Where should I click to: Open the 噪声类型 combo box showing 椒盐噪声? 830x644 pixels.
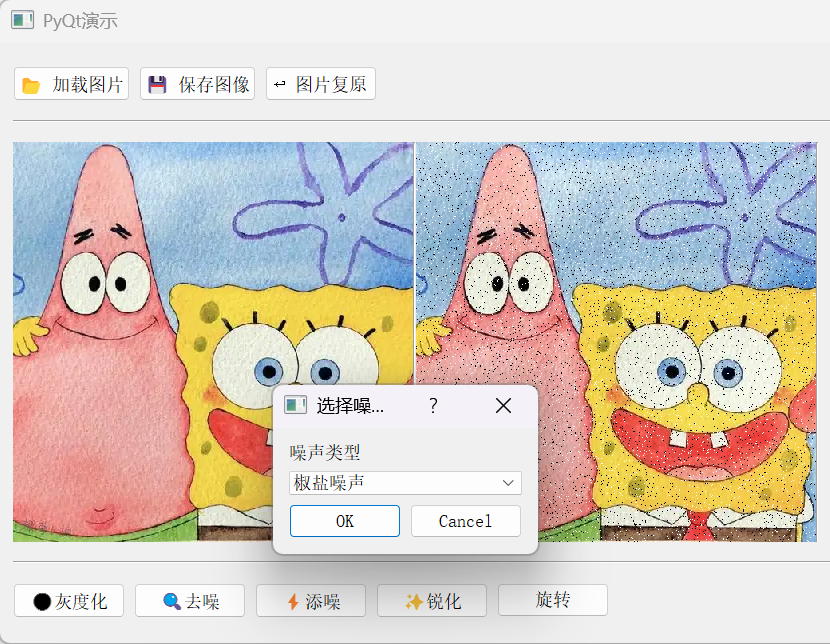point(405,483)
